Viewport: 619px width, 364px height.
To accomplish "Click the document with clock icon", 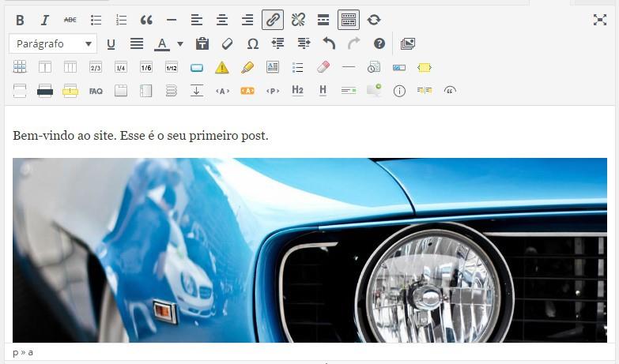I will pos(373,67).
